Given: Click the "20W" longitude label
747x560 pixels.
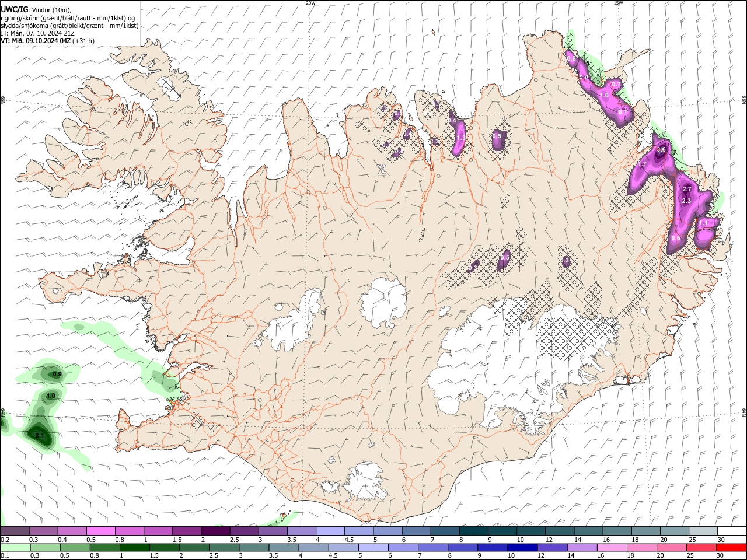Looking at the screenshot, I should pyautogui.click(x=310, y=3).
